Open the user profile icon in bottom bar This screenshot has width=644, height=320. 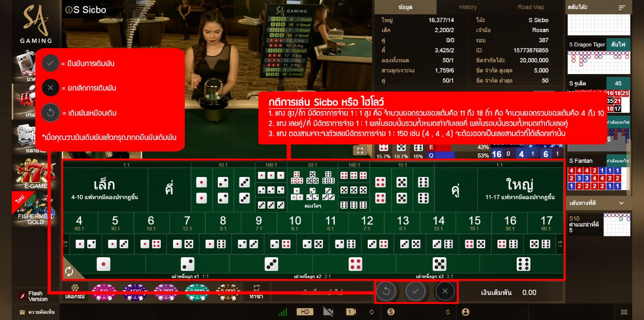[x=466, y=312]
